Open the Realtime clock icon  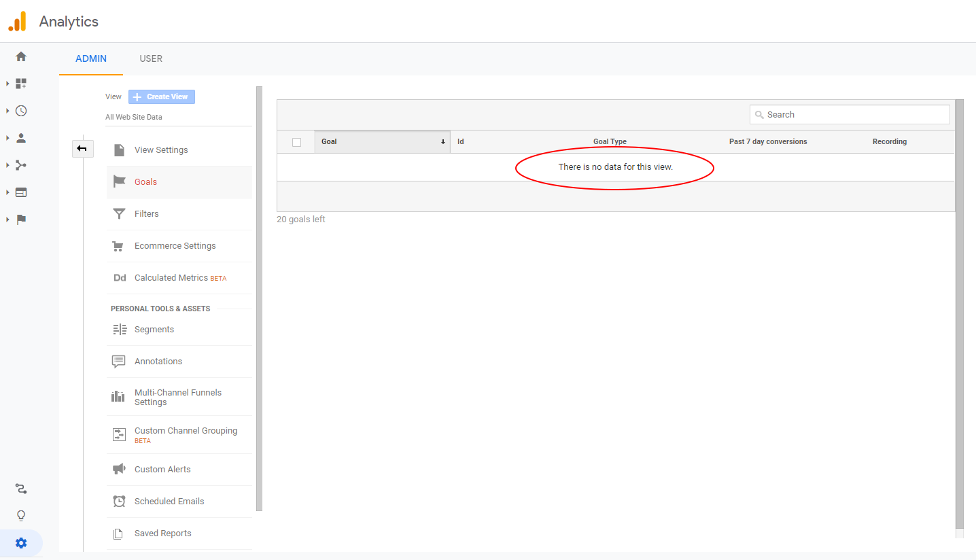coord(21,111)
